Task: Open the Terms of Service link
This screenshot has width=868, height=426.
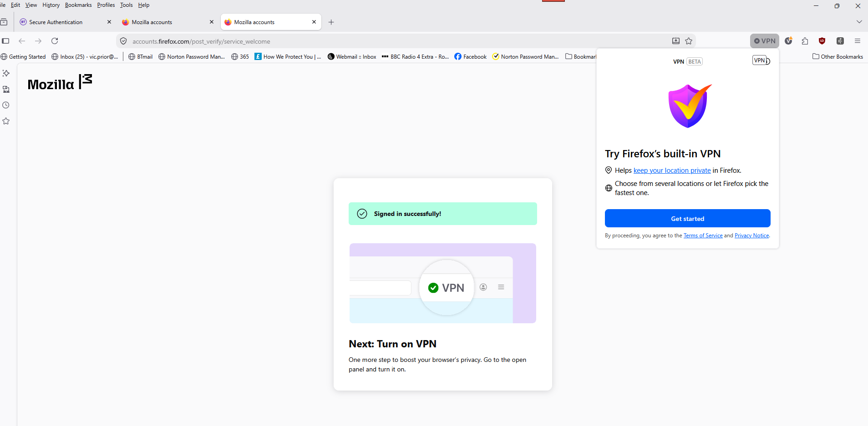Action: pos(703,236)
